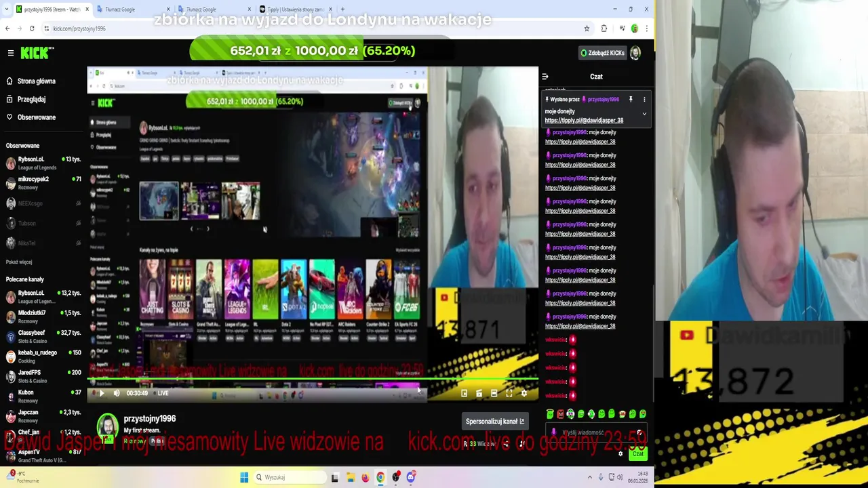
Task: Open Chrome extensions puzzle icon
Action: pos(604,28)
